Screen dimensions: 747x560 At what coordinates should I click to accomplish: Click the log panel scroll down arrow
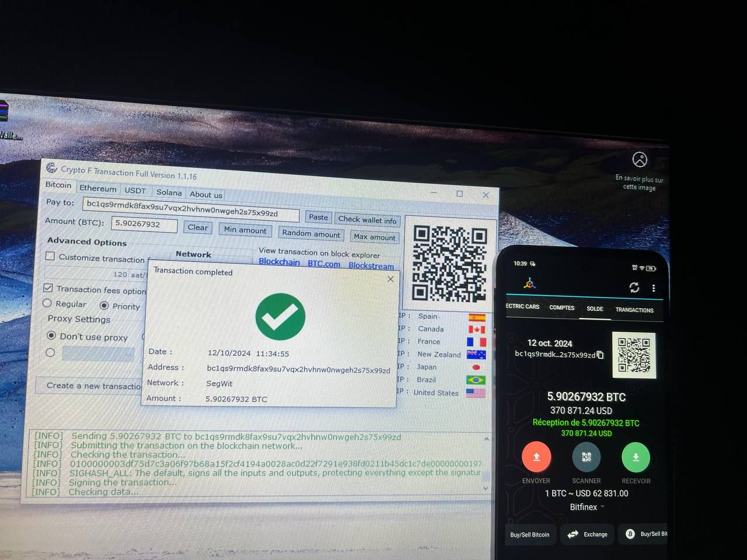[486, 488]
